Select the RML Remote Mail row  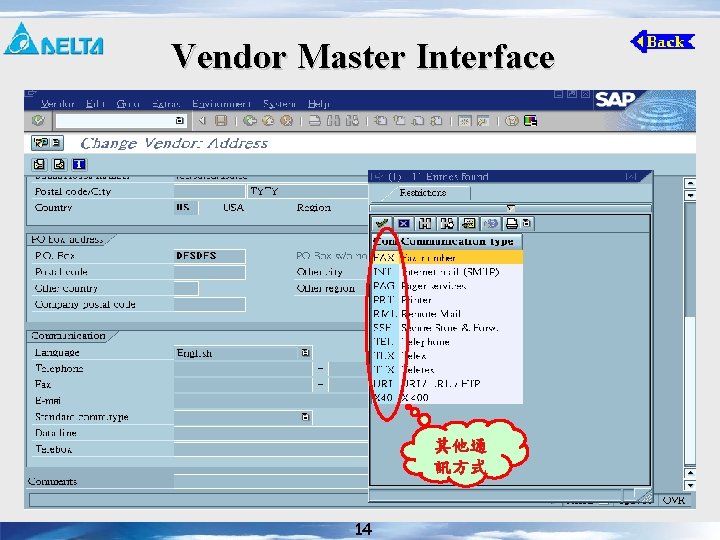pyautogui.click(x=447, y=314)
